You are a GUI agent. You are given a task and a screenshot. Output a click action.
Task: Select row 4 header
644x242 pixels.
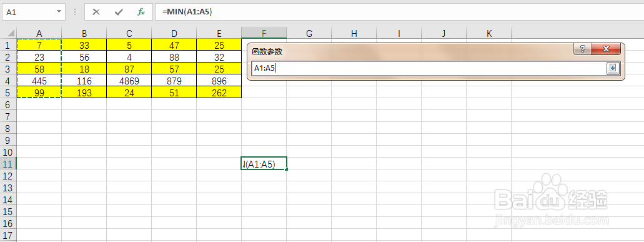8,81
